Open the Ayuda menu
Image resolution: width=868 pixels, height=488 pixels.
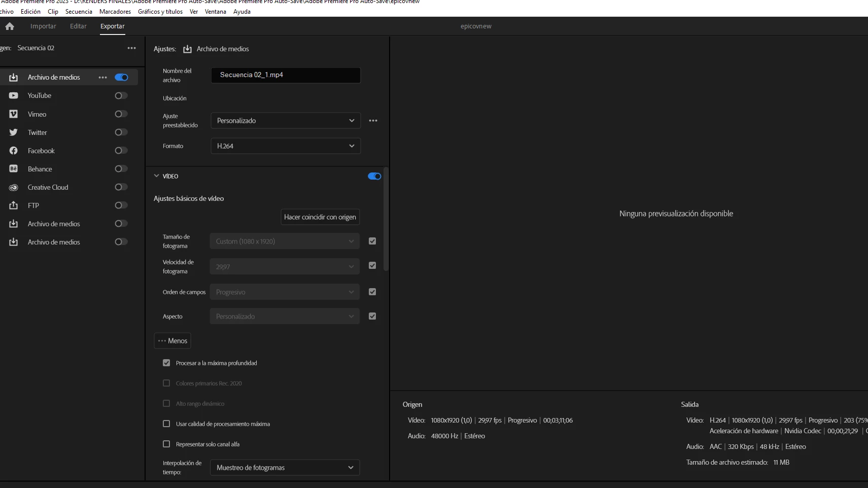tap(242, 12)
